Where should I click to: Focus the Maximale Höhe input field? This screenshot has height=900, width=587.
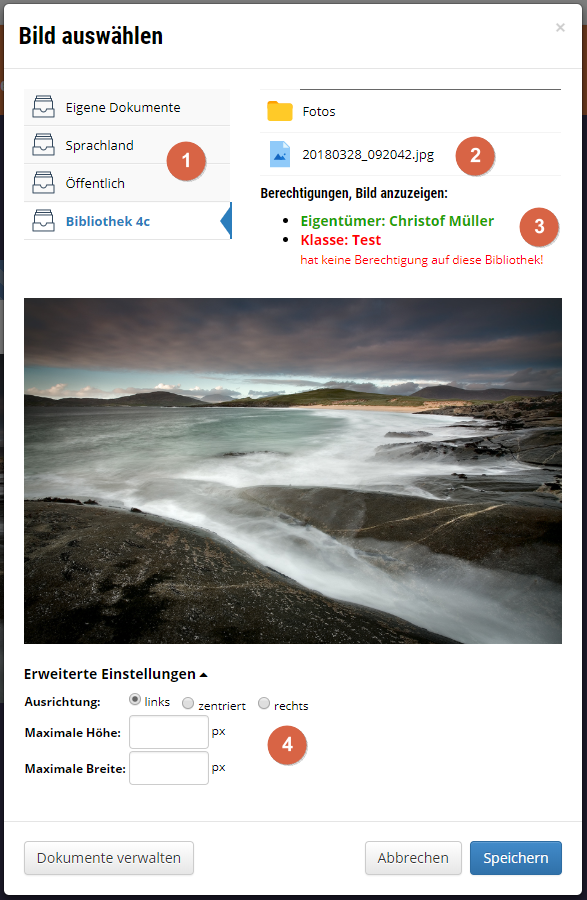tap(169, 732)
